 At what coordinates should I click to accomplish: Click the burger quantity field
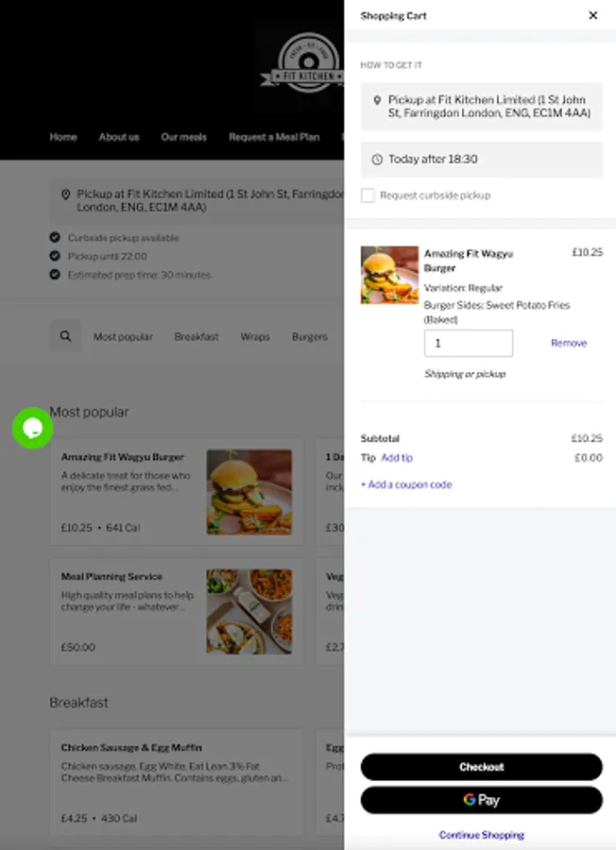point(469,343)
